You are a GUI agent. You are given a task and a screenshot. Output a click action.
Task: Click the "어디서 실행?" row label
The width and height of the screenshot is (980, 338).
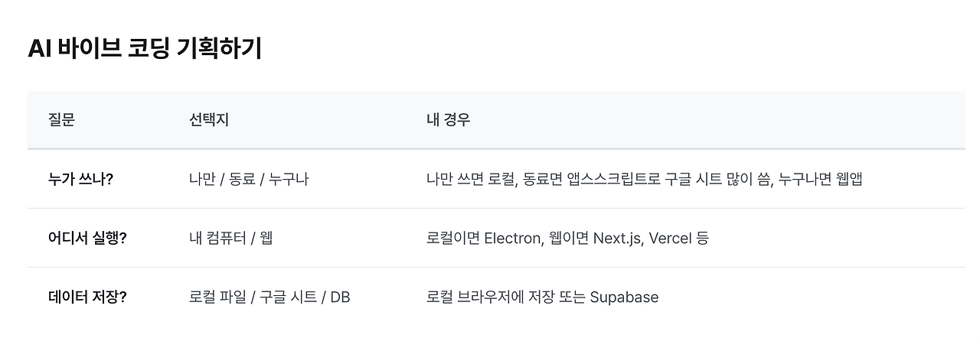click(x=87, y=238)
